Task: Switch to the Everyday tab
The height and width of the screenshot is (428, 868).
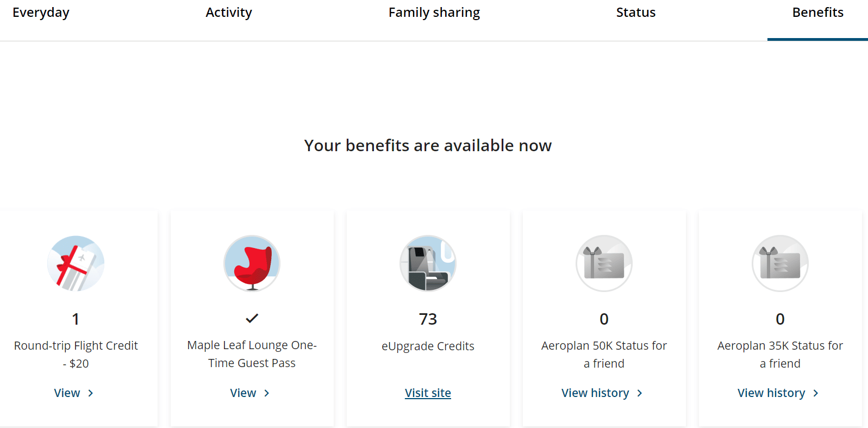Action: click(41, 13)
